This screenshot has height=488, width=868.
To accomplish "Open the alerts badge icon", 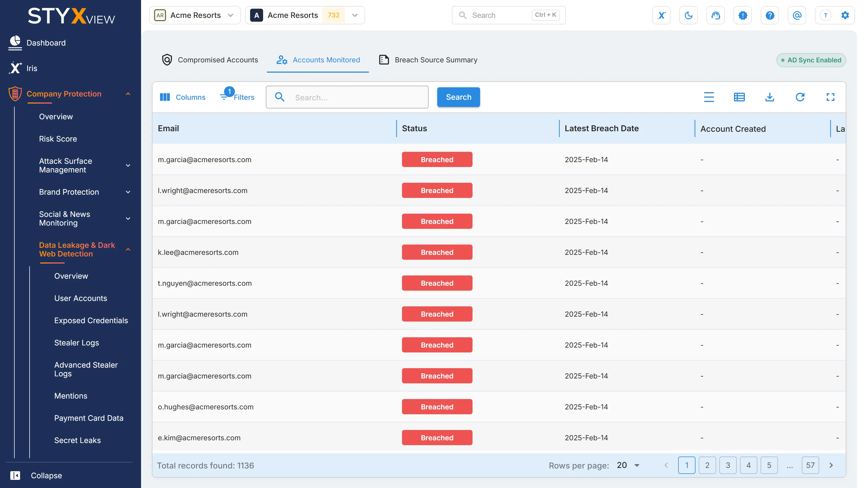I will 743,15.
